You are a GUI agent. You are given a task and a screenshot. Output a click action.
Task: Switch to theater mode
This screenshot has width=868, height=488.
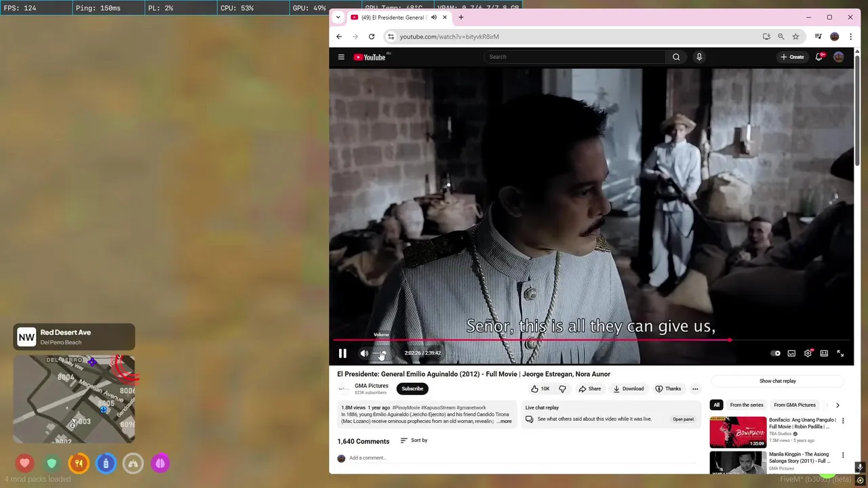coord(824,353)
